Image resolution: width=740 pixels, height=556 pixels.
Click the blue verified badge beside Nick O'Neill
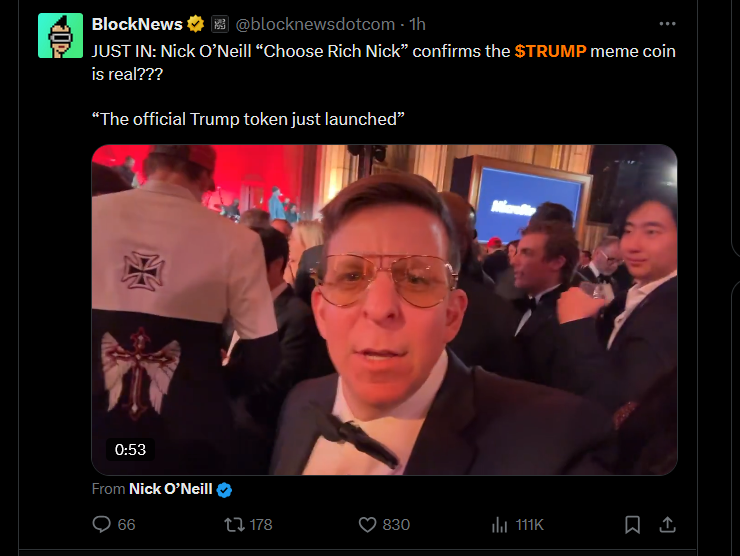[x=224, y=490]
